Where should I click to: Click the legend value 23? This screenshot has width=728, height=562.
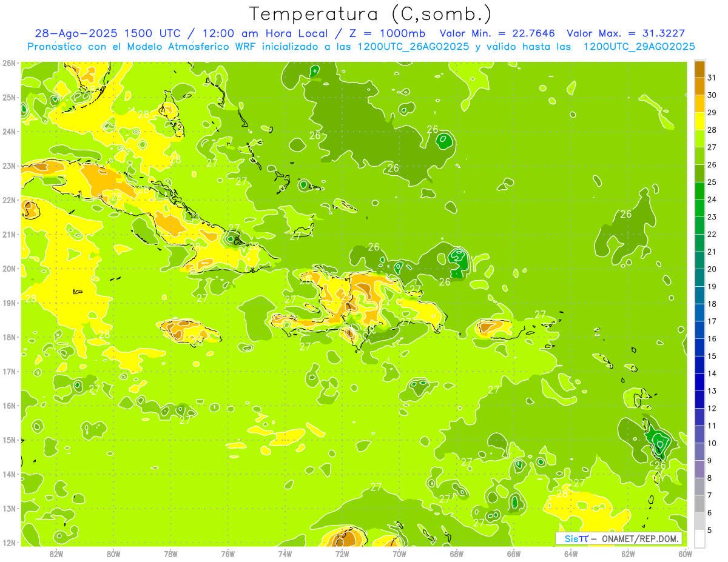(712, 216)
